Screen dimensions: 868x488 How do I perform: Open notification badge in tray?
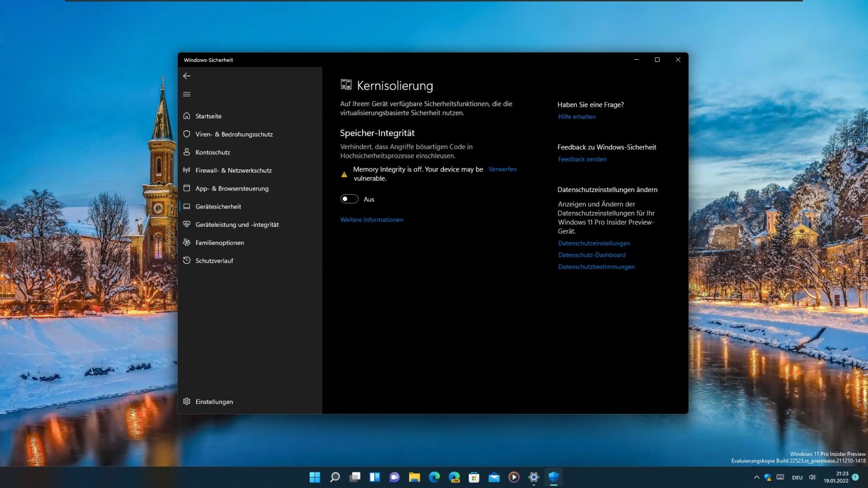coord(855,477)
